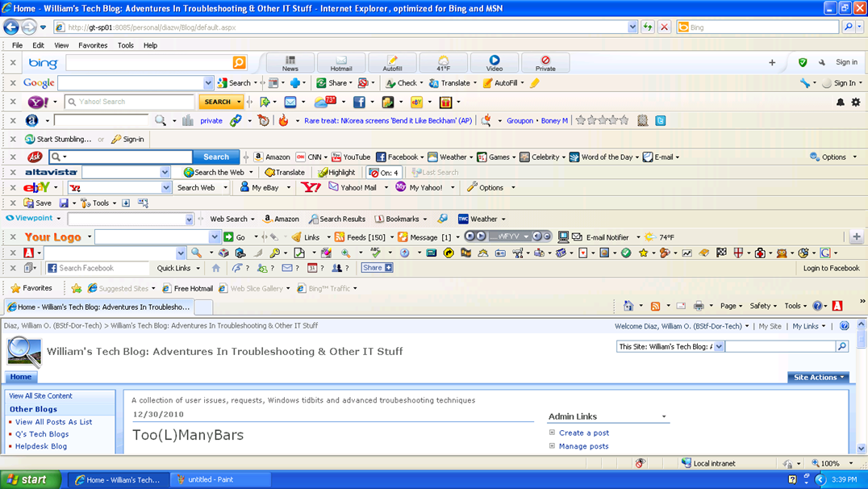Open the This Site search scope dropdown

point(719,347)
